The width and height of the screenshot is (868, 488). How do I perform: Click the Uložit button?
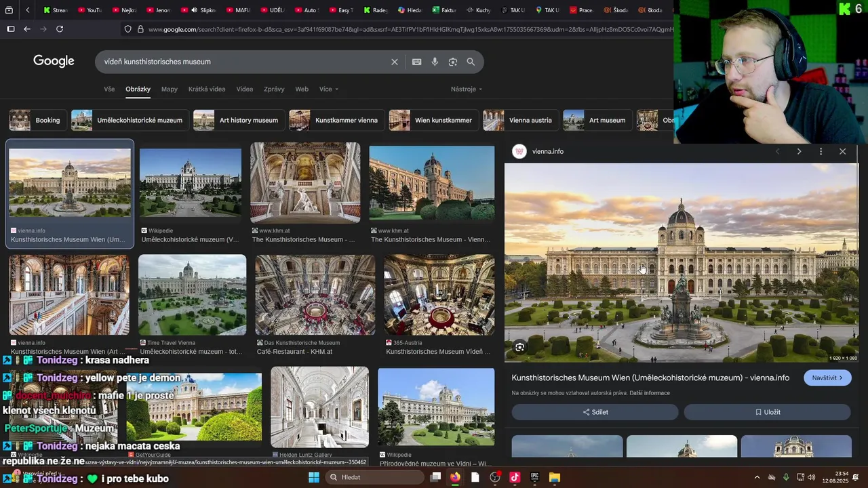[x=767, y=412]
